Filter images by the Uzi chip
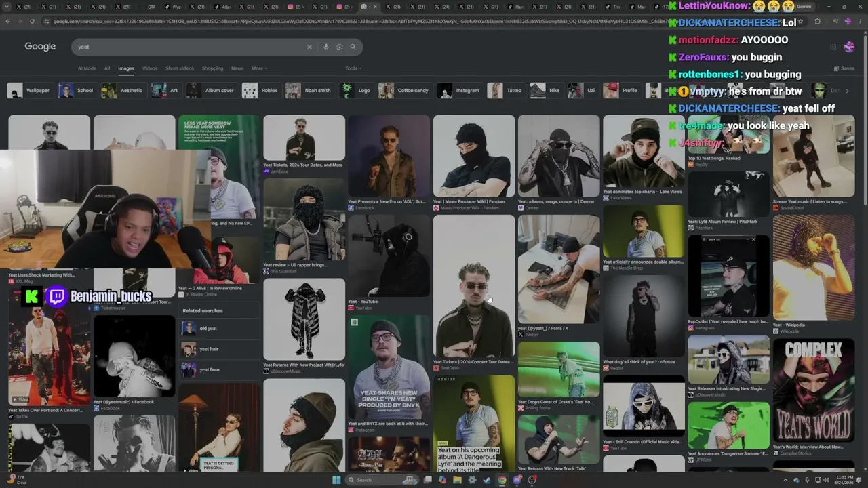 coord(583,90)
